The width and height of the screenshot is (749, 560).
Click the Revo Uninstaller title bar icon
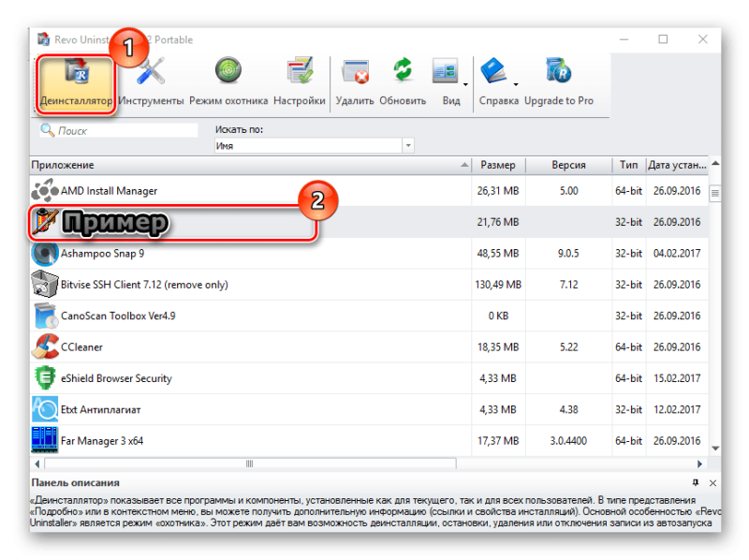click(x=44, y=39)
